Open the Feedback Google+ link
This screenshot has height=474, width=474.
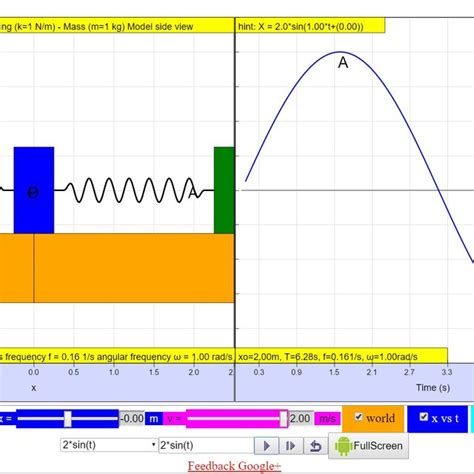click(234, 466)
